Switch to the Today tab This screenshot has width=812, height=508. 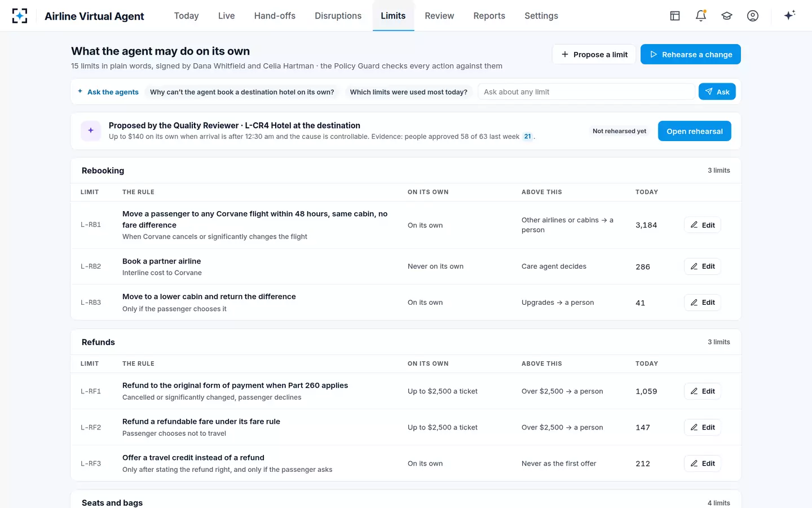tap(186, 16)
